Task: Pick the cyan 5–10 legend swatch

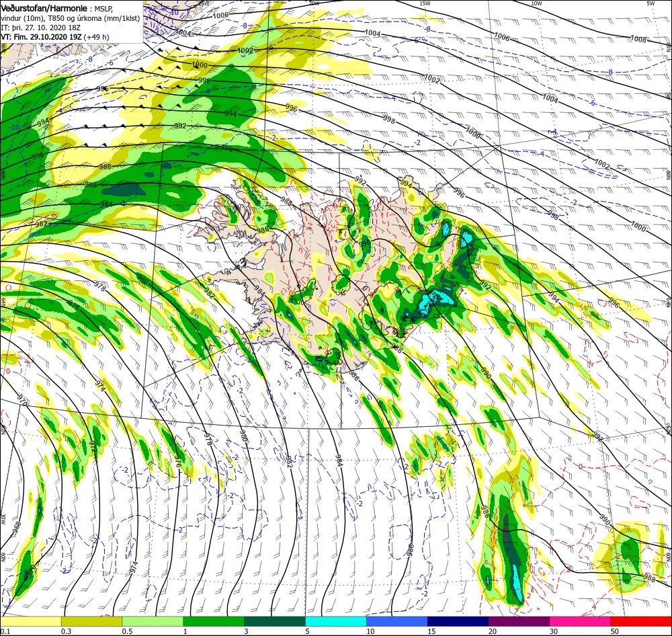Action: point(336,621)
